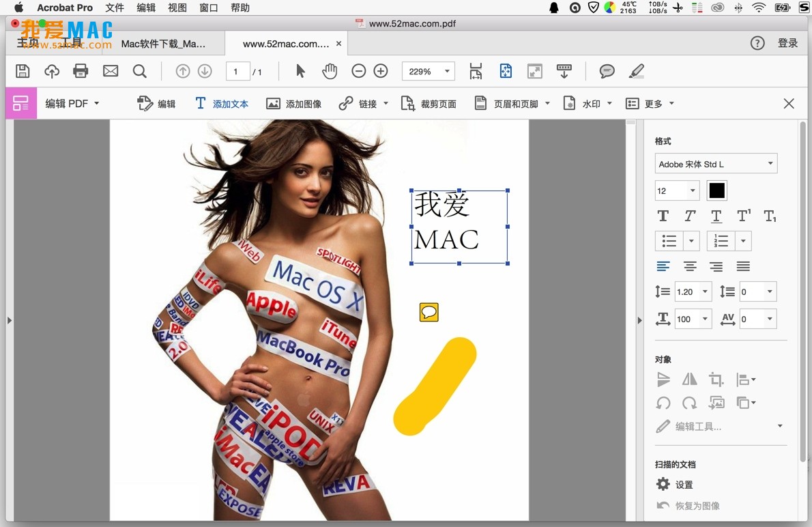Open the 帮助 menu

coord(240,8)
